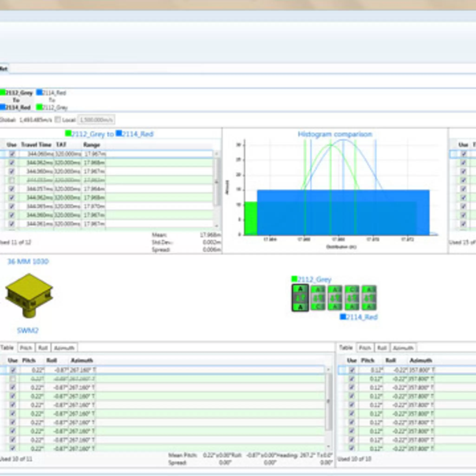Open Table tab in left attitude panel
The width and height of the screenshot is (476, 476).
[x=7, y=348]
